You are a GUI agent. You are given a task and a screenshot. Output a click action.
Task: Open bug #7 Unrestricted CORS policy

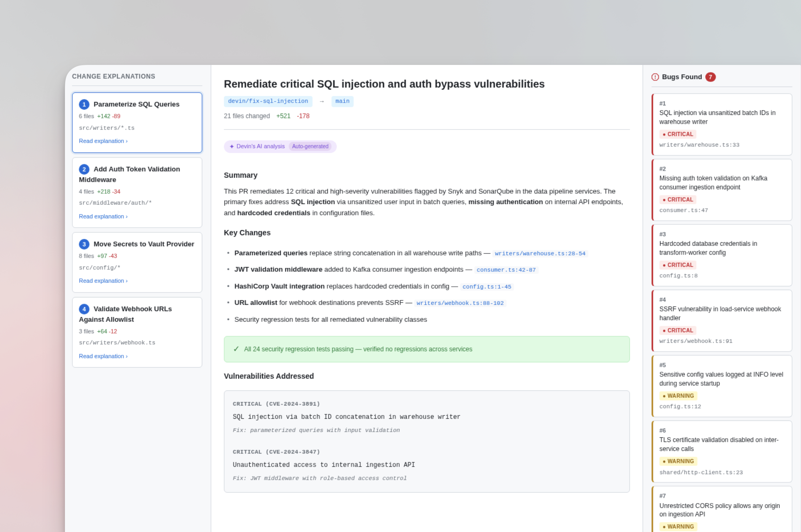(x=722, y=509)
